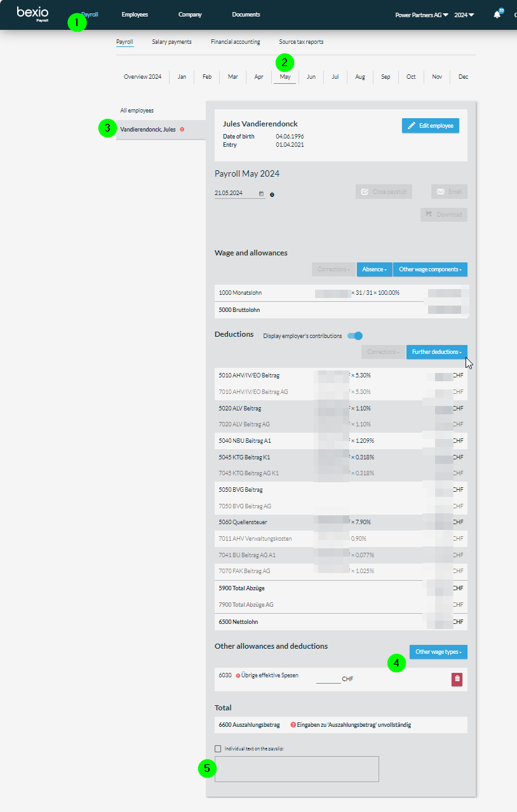Select the Sep month tab
This screenshot has height=812, width=517.
tap(386, 77)
